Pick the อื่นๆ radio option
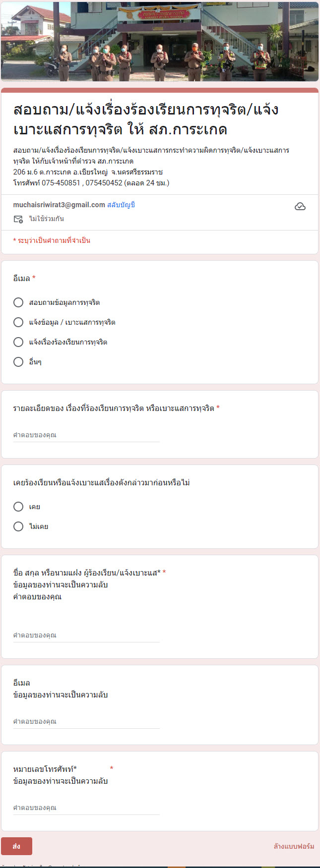 [x=18, y=362]
